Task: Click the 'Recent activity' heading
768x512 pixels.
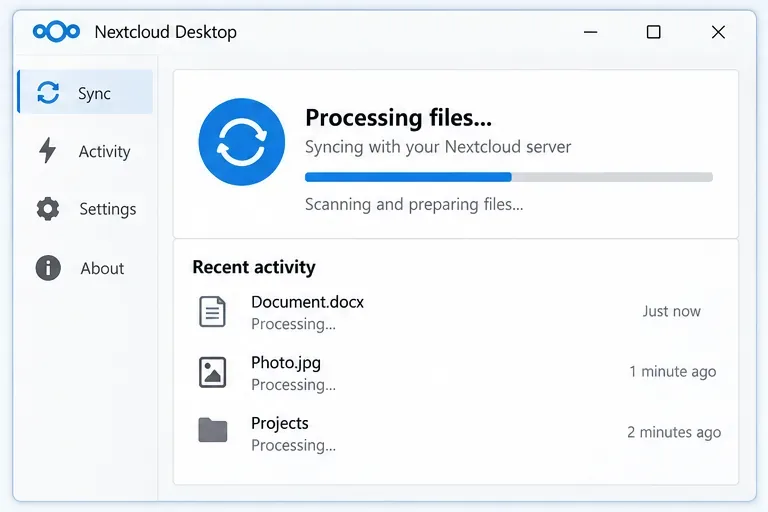Action: 254,268
